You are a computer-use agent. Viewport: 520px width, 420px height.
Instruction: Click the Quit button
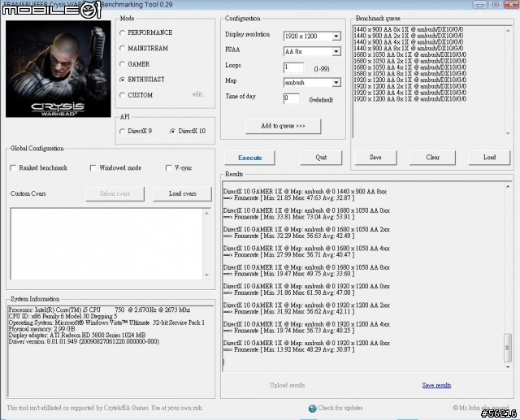point(321,158)
